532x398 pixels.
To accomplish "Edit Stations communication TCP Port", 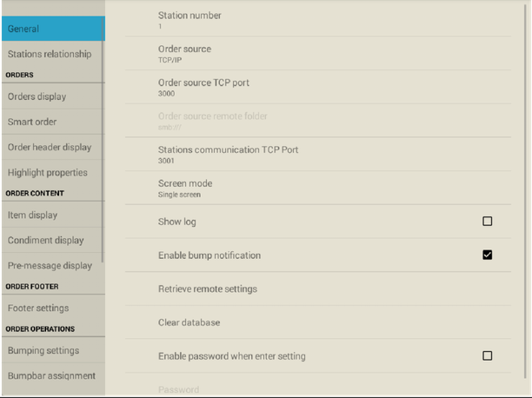I will 318,155.
